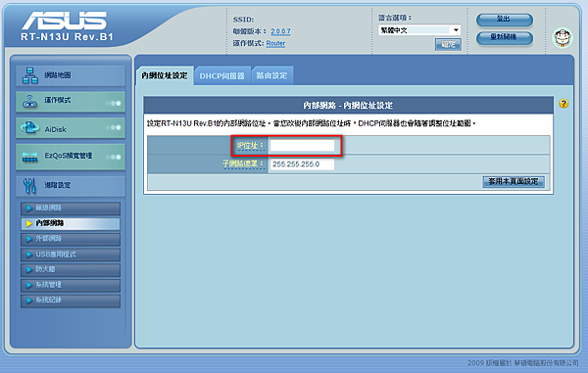The height and width of the screenshot is (373, 588).
Task: Open the EzQoS bandwidth management icon
Action: pos(30,157)
